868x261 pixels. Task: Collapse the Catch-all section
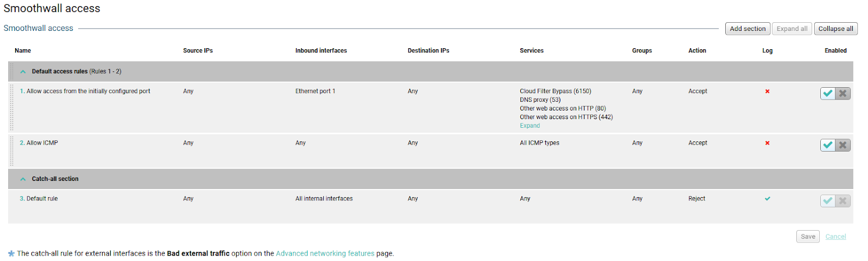(23, 179)
